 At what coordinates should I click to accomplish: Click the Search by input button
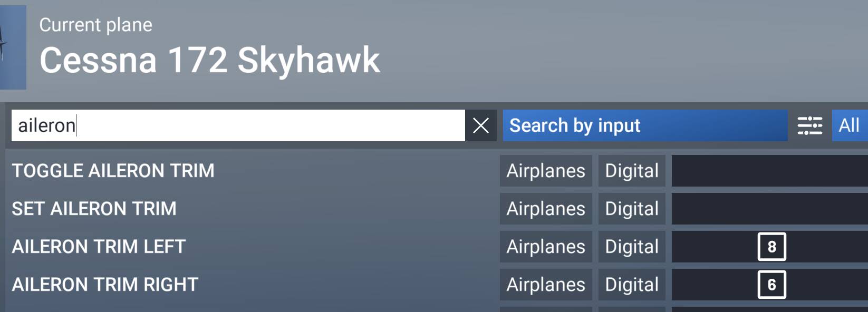pos(644,125)
